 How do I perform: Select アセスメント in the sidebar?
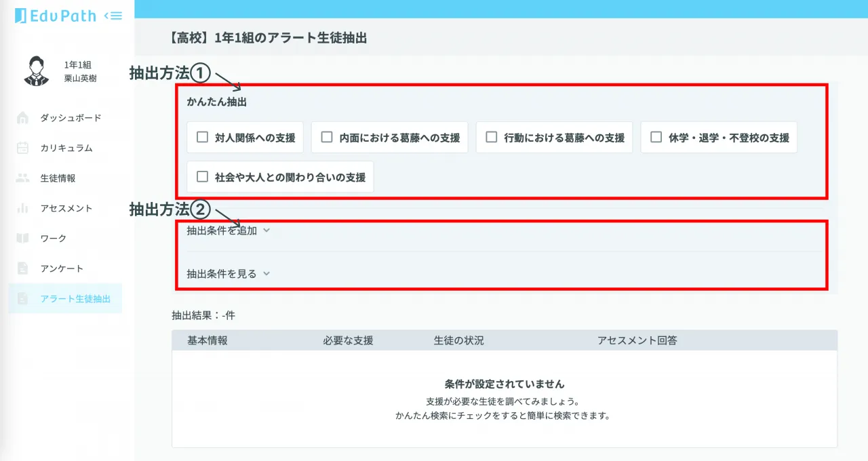65,208
